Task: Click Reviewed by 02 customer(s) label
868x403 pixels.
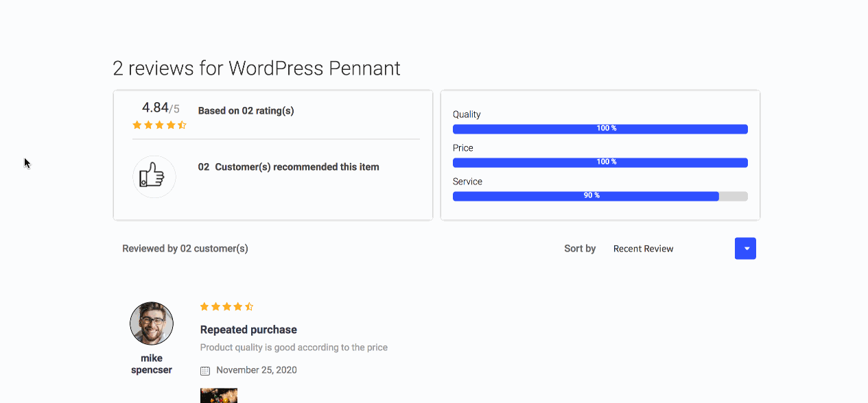Action: tap(185, 249)
